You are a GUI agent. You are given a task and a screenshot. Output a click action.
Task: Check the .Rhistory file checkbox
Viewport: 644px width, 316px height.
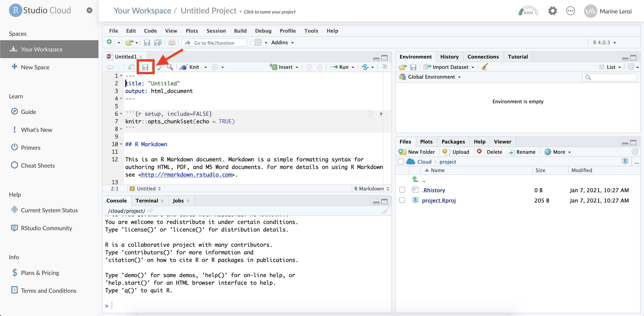pyautogui.click(x=403, y=190)
